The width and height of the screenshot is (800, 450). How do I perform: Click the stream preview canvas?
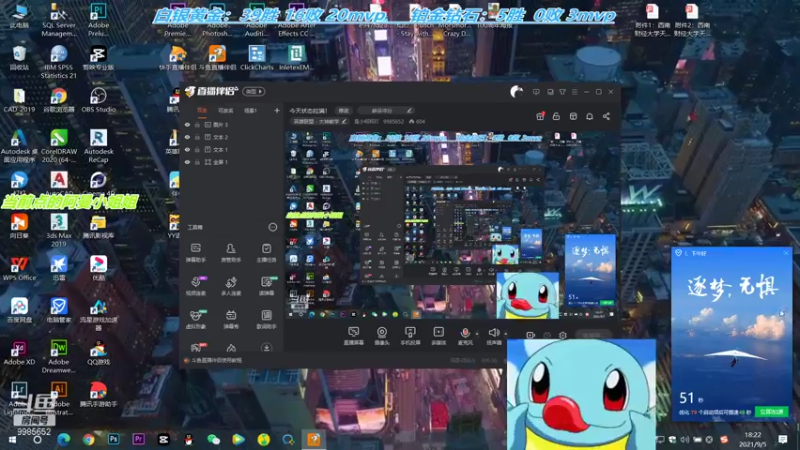[452, 226]
